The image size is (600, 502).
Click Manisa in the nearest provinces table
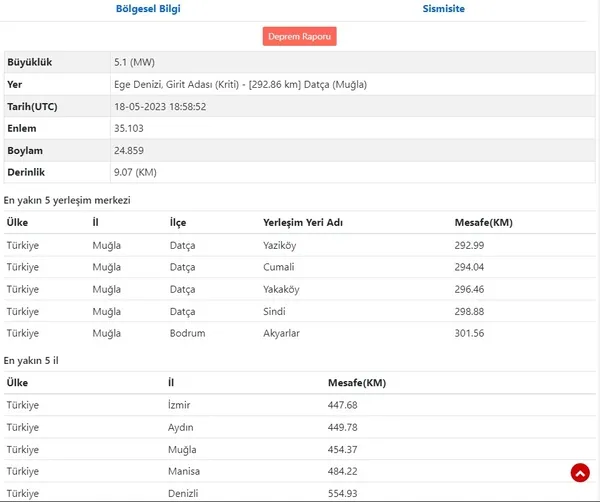pos(184,471)
